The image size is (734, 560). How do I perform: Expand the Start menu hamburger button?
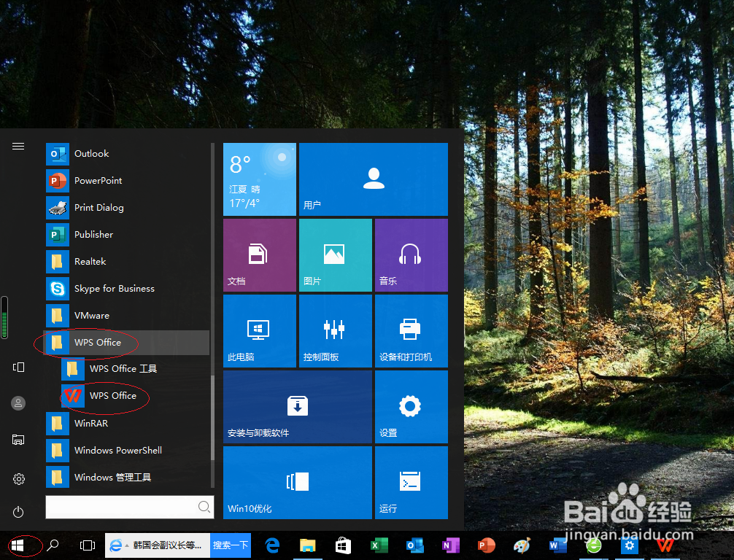[18, 147]
